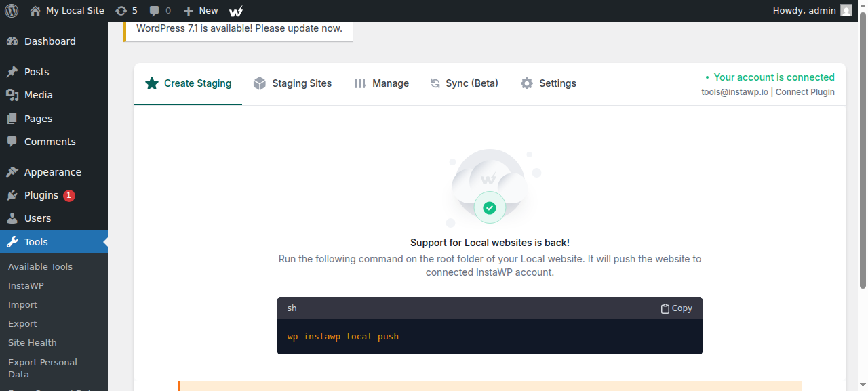Screen dimensions: 868x391
Task: Open Howdy, admin account menu
Action: coord(812,11)
